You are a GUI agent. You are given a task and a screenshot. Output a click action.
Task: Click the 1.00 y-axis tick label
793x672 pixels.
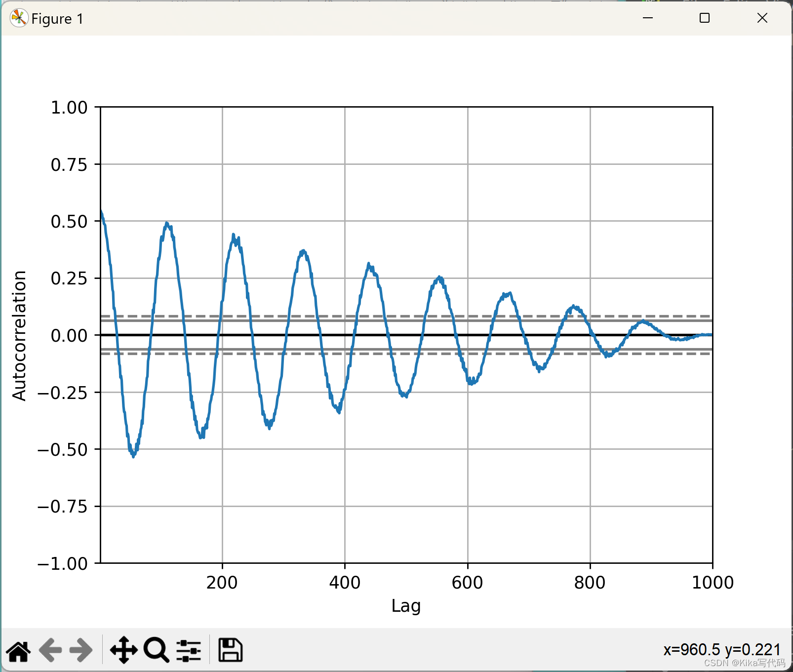coord(69,107)
